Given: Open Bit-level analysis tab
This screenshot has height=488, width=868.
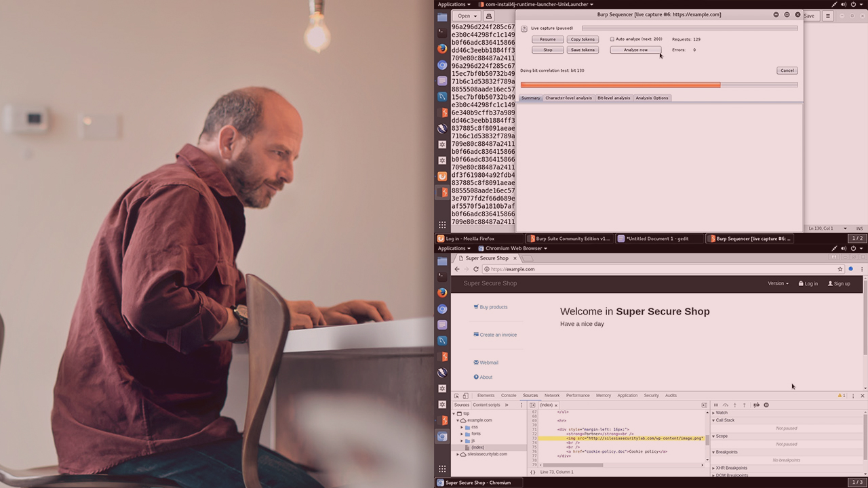Looking at the screenshot, I should [614, 98].
